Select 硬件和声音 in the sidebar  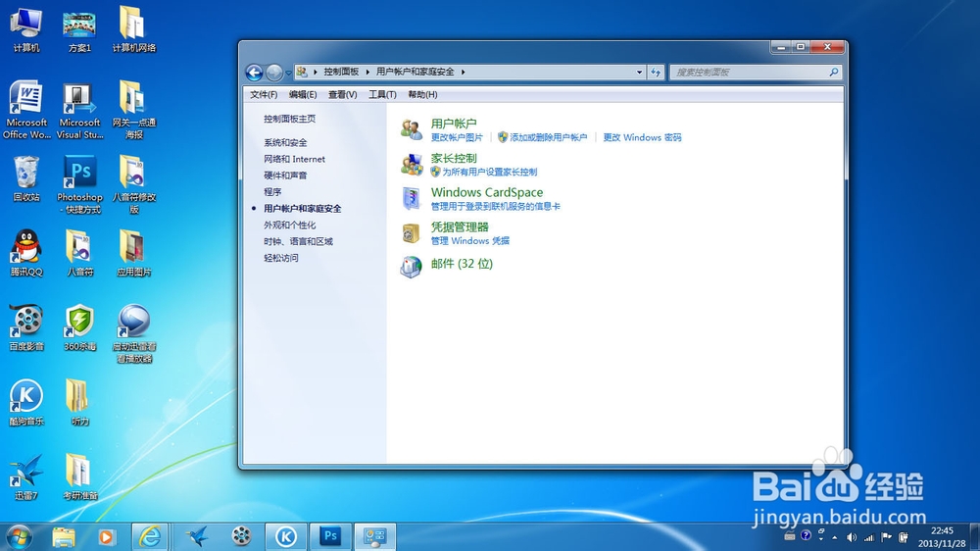pyautogui.click(x=285, y=175)
